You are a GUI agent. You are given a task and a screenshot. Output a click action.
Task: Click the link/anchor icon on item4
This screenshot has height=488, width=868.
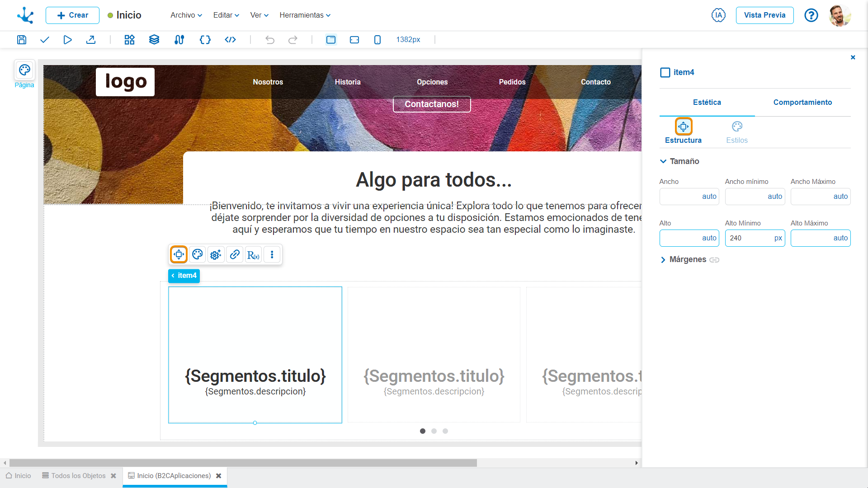pos(234,255)
